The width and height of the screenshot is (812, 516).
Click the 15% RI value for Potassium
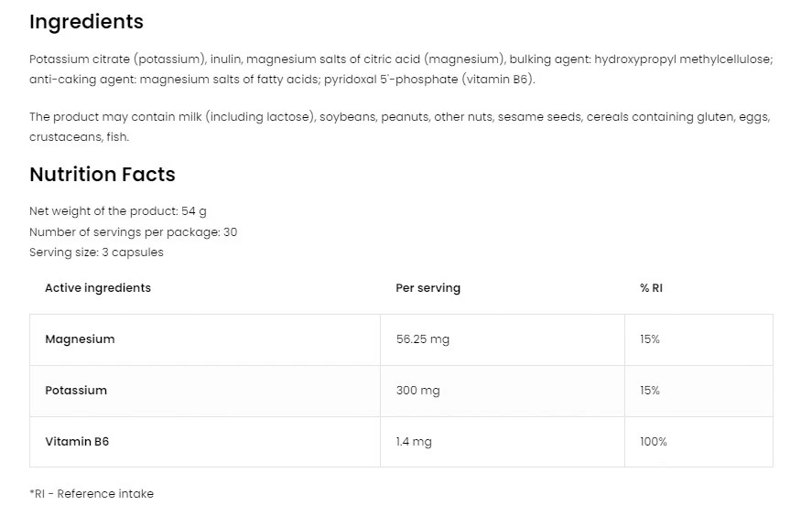650,391
